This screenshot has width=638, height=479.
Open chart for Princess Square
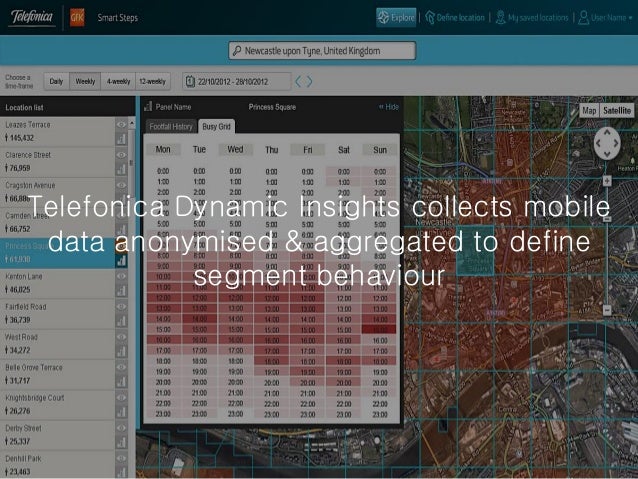121,260
